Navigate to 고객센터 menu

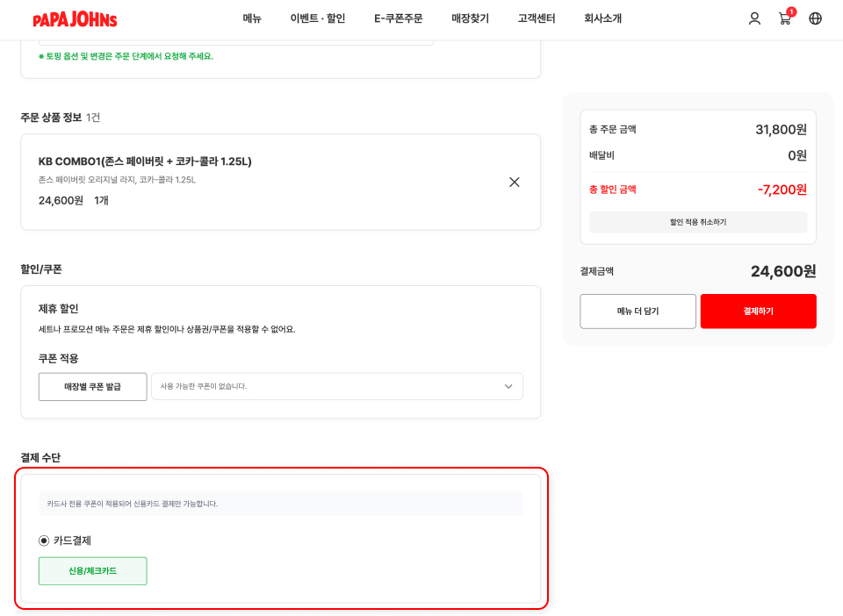coord(536,18)
